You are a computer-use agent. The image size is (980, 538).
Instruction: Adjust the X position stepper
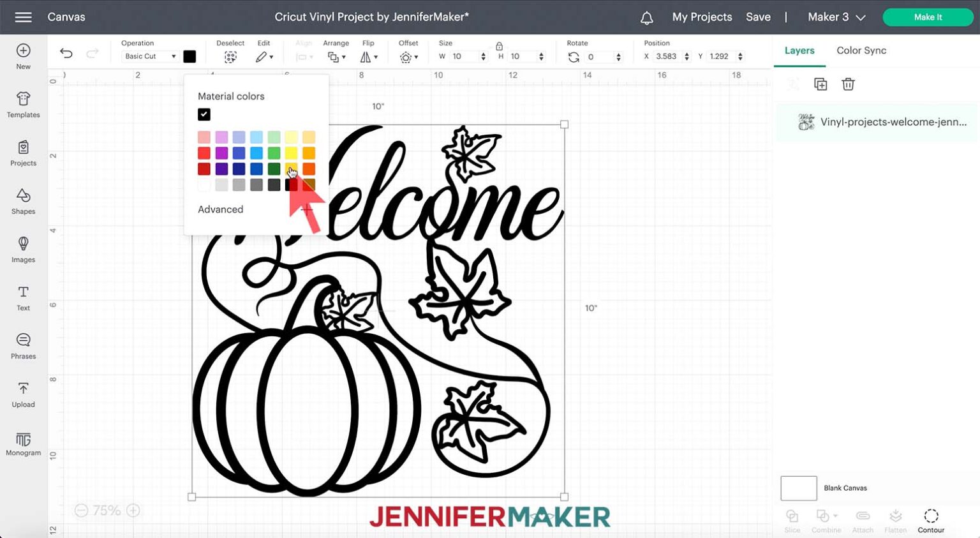(x=687, y=57)
